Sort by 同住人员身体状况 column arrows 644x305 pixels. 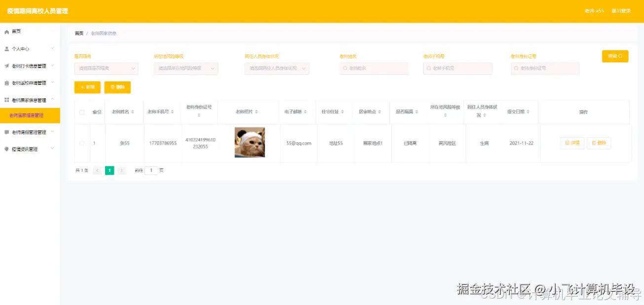485,115
